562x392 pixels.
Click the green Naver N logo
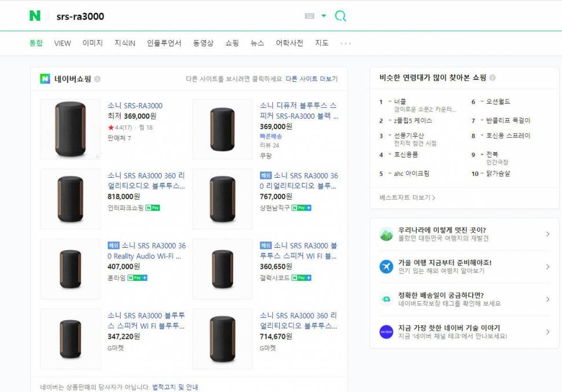(35, 16)
